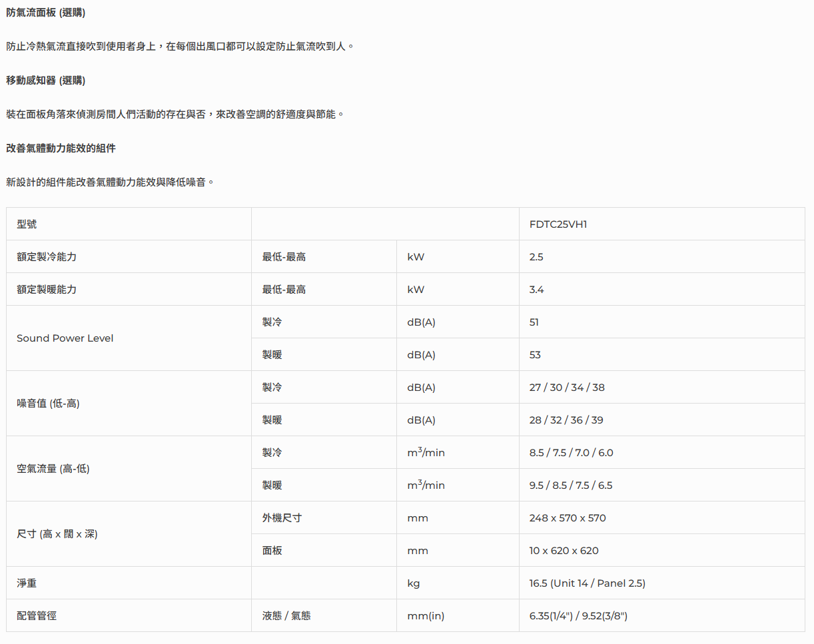814x644 pixels.
Task: Select the 27 / 30 / 34 / 38 noise value
Action: pyautogui.click(x=567, y=388)
